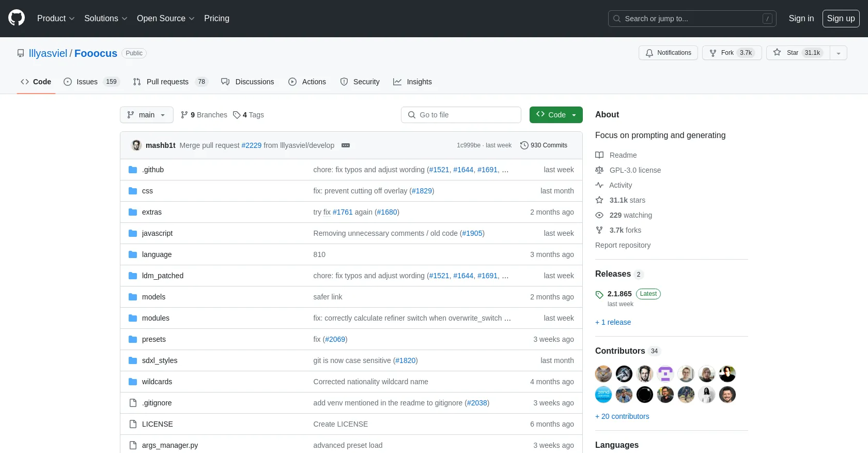The image size is (868, 453).
Task: Click the star icon to star Fooocus
Action: click(x=777, y=53)
